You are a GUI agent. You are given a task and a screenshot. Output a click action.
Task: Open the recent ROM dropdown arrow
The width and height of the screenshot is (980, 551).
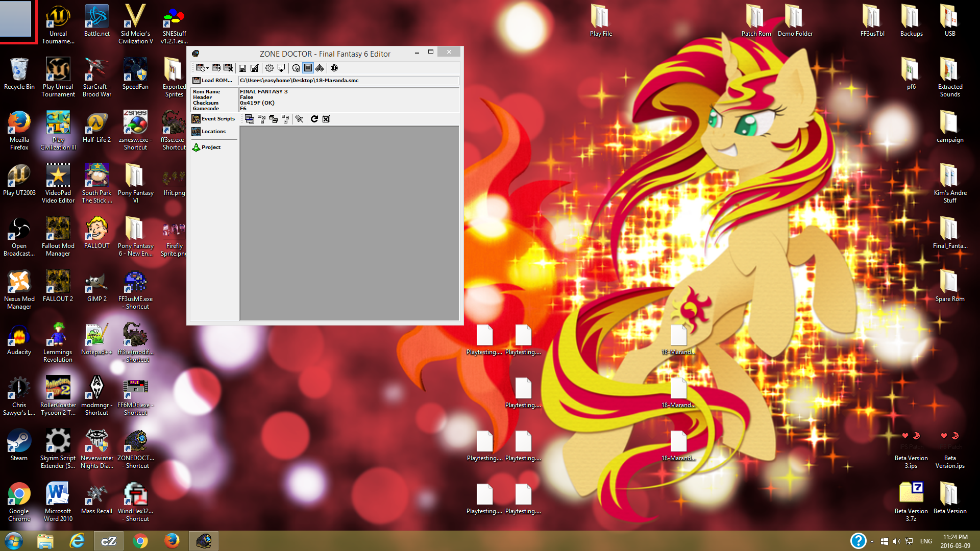[x=207, y=68]
